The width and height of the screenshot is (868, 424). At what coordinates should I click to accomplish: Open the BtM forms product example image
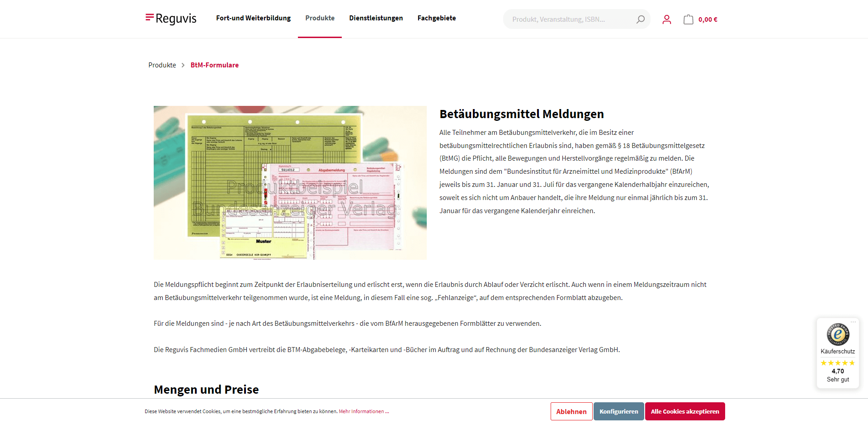pyautogui.click(x=290, y=183)
